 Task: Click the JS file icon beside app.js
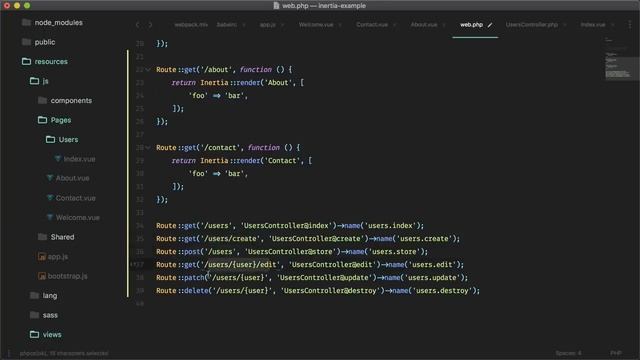point(42,256)
